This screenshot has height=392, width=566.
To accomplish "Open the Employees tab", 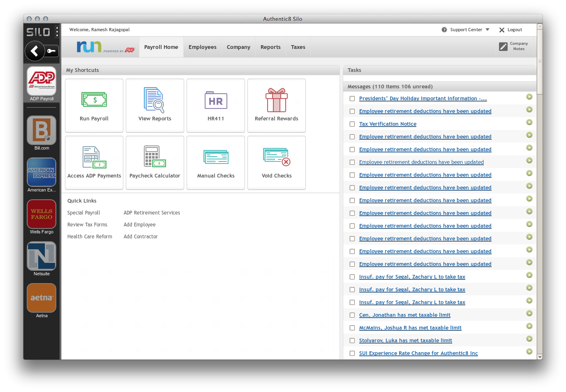I will pyautogui.click(x=203, y=47).
